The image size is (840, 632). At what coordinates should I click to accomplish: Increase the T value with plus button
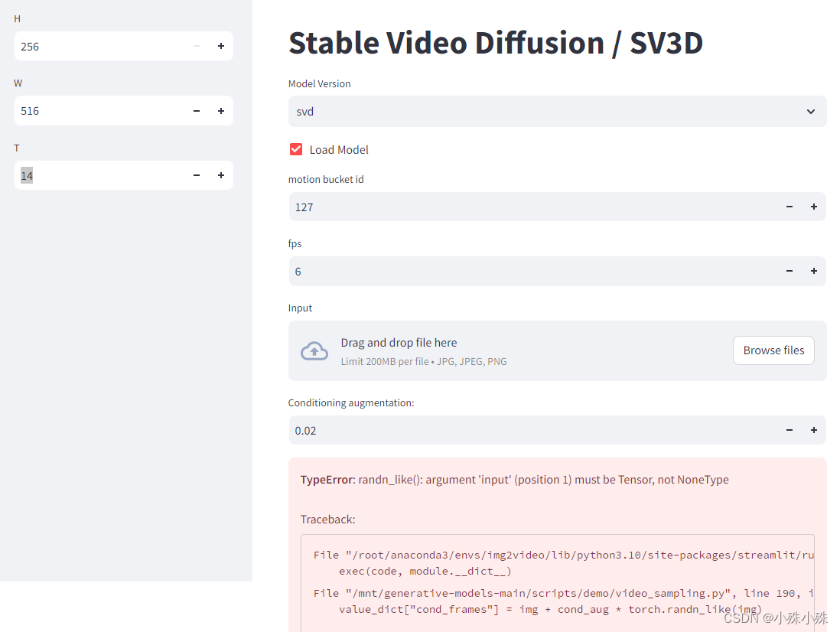pos(221,175)
